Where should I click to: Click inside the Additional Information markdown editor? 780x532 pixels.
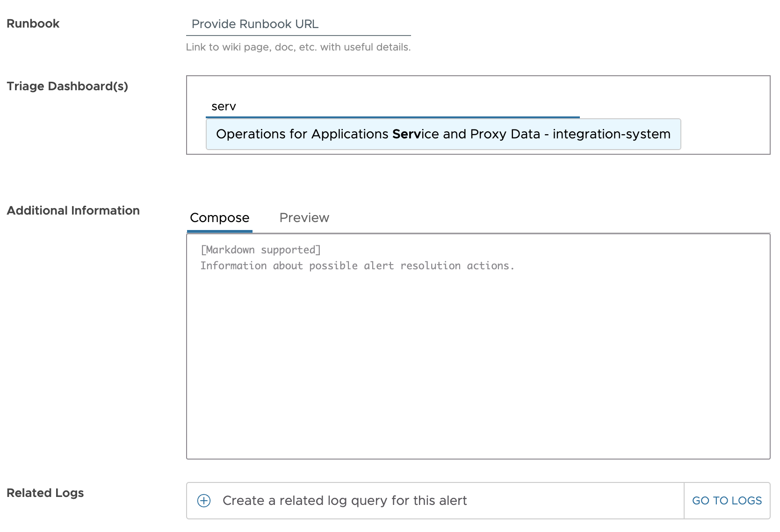tap(478, 346)
